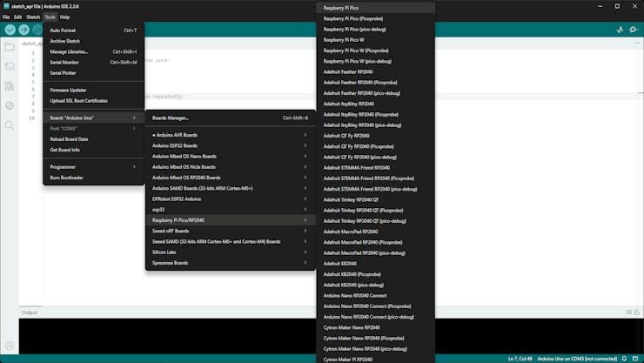Open Boards Manager from submenu
The width and height of the screenshot is (644, 363).
[x=231, y=118]
